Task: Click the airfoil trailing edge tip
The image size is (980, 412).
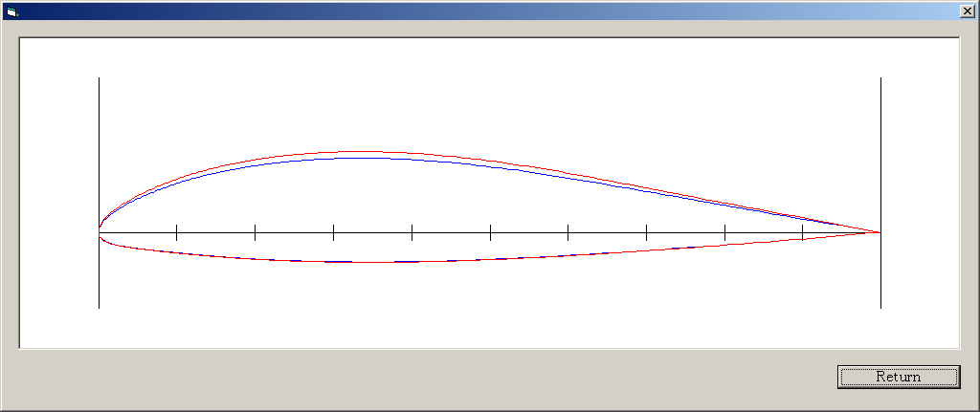Action: coord(880,231)
